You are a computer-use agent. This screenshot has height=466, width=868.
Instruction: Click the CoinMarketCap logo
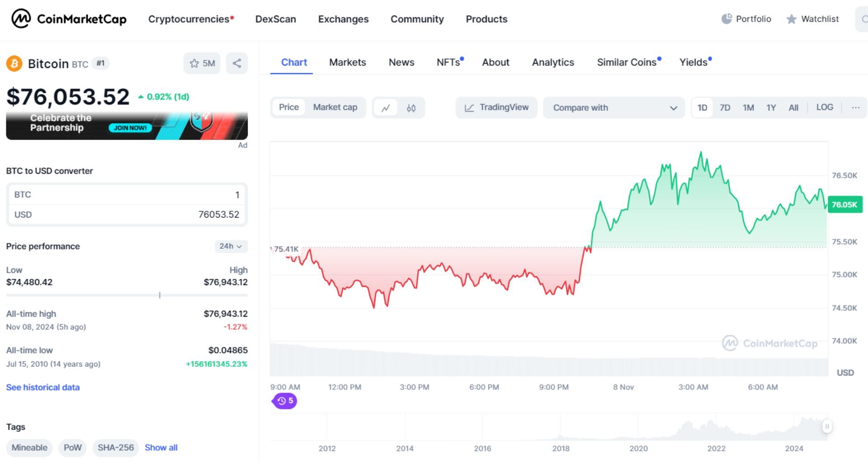(x=69, y=19)
